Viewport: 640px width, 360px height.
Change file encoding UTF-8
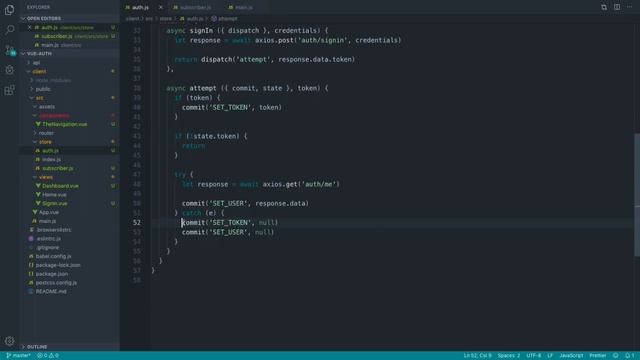click(x=533, y=356)
